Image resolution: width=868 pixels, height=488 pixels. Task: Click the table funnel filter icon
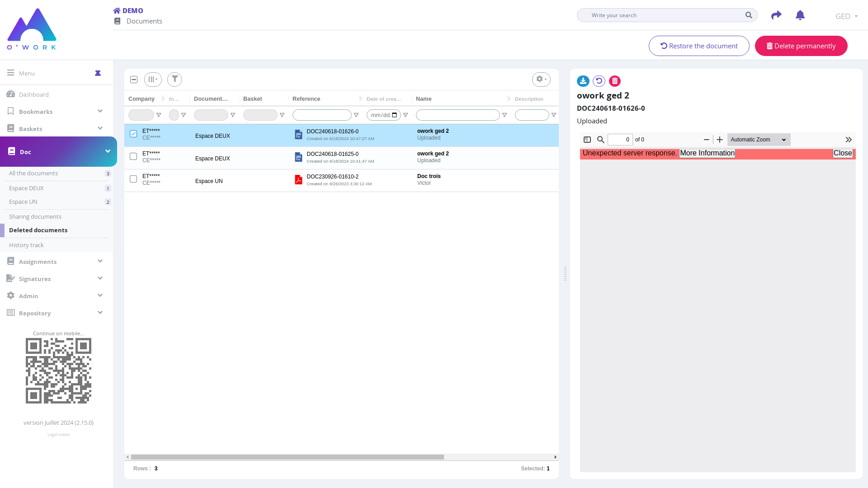tap(175, 80)
